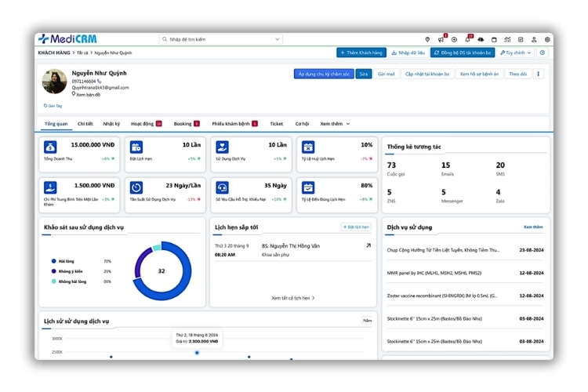This screenshot has width=588, height=392.
Task: Expand the Xem thêm tab dropdown
Action: coord(335,124)
